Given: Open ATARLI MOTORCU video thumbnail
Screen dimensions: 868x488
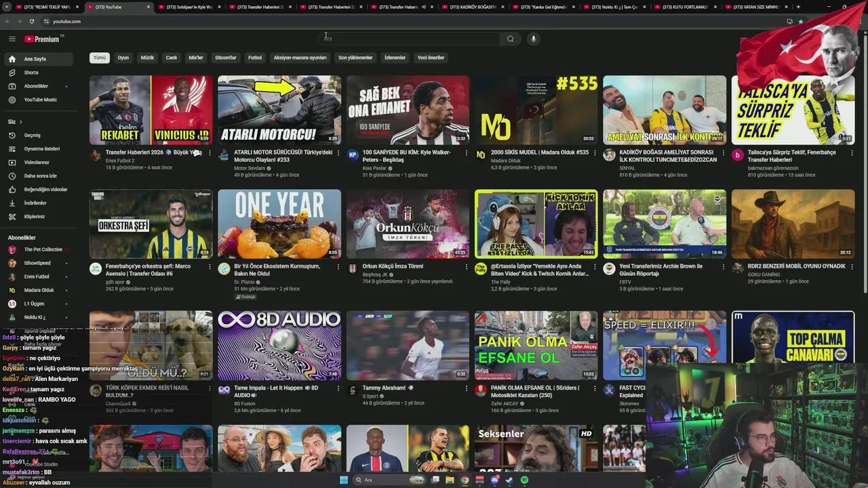Looking at the screenshot, I should pos(279,110).
